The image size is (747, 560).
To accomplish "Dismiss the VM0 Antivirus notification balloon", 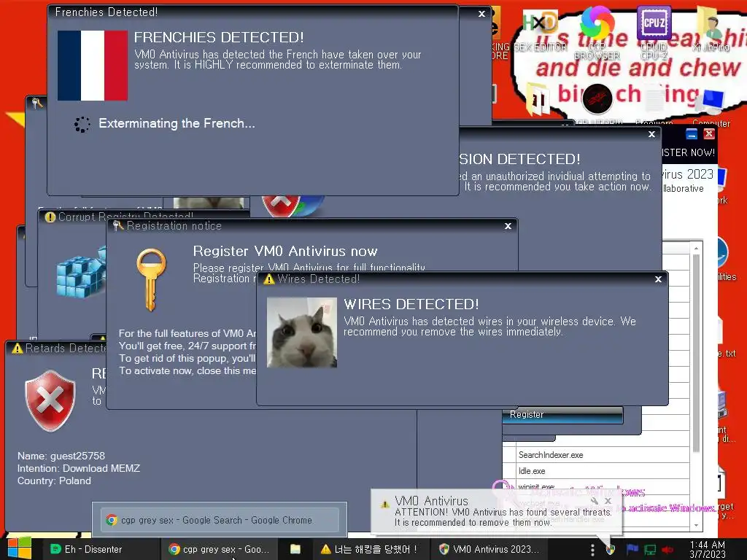I will coord(608,501).
